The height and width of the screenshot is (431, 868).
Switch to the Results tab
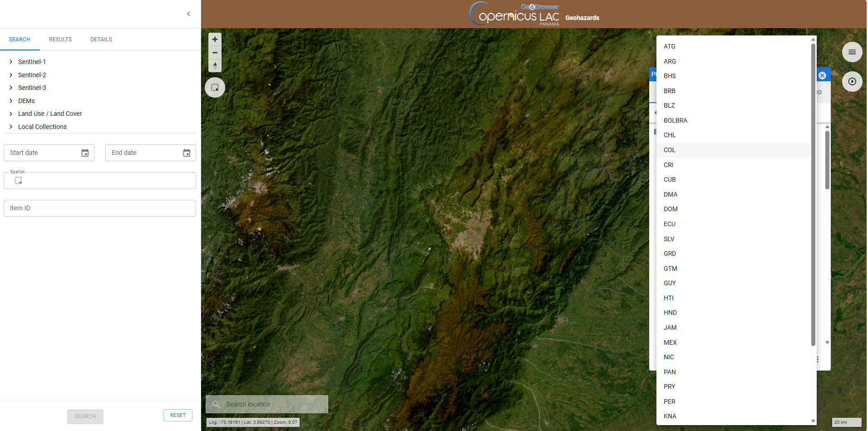coord(60,40)
